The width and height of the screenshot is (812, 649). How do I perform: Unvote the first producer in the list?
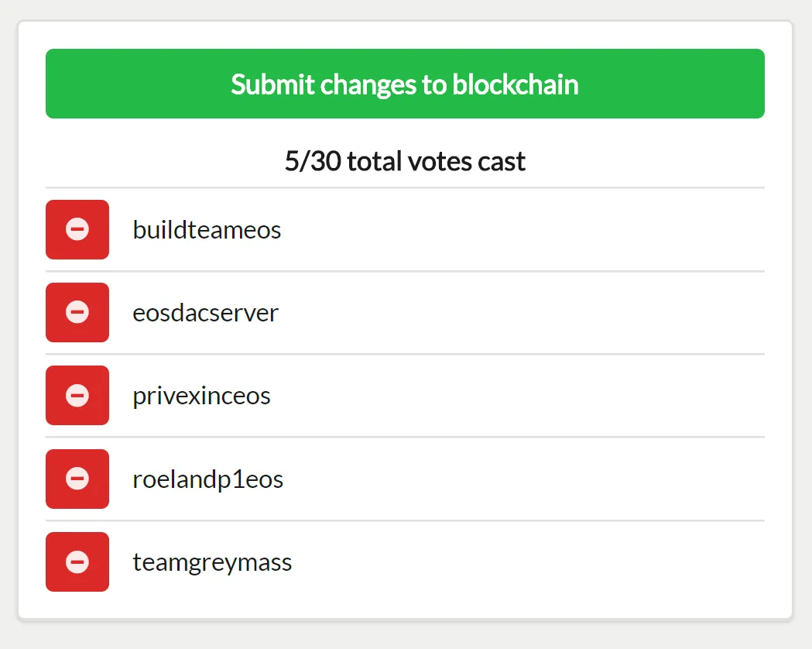(x=77, y=229)
